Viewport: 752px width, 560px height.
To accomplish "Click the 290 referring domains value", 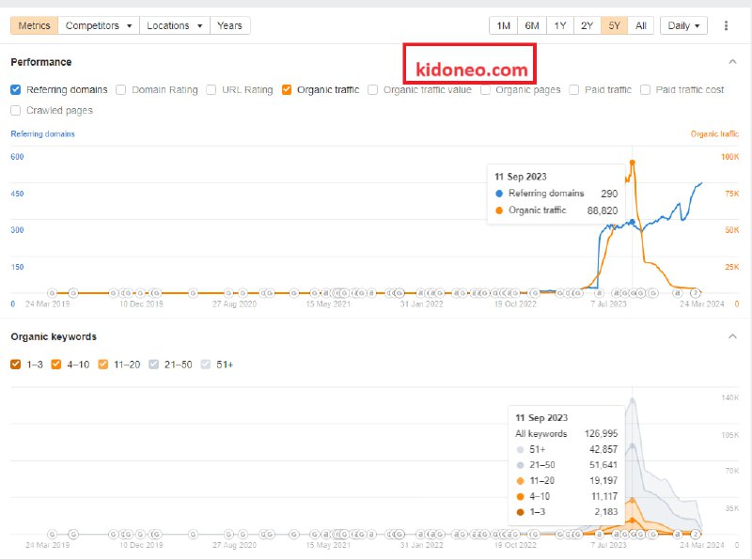I will (609, 194).
